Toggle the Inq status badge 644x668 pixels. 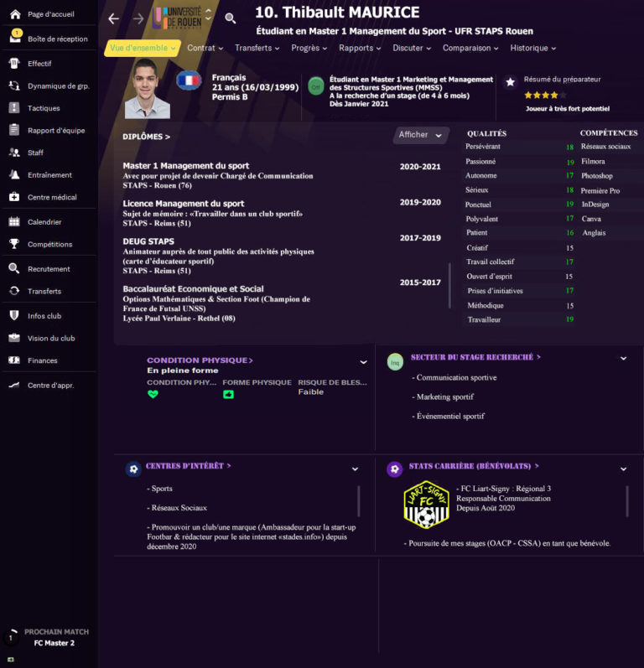(395, 363)
